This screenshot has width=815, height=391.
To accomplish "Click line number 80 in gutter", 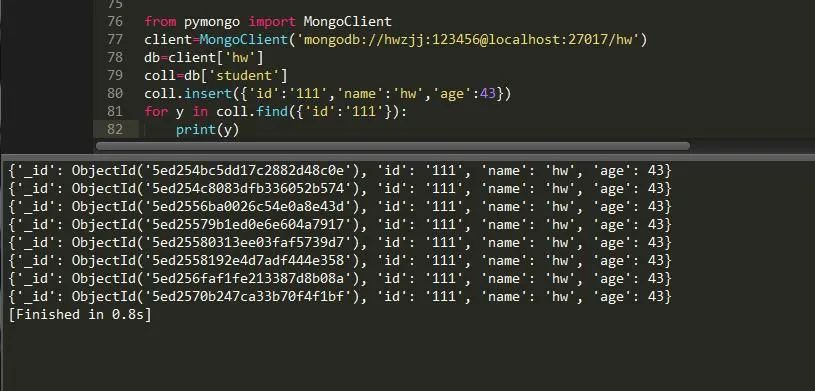I will coord(115,93).
